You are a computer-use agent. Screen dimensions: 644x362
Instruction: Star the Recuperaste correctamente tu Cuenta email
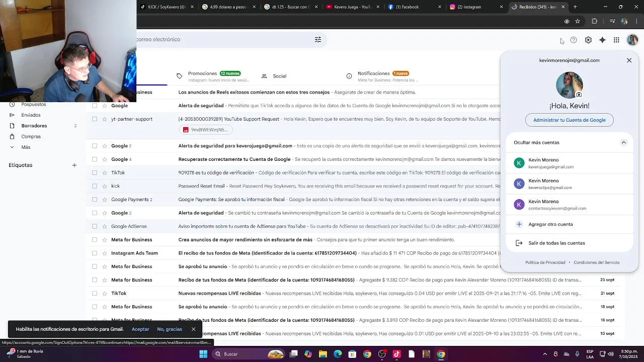click(x=105, y=159)
